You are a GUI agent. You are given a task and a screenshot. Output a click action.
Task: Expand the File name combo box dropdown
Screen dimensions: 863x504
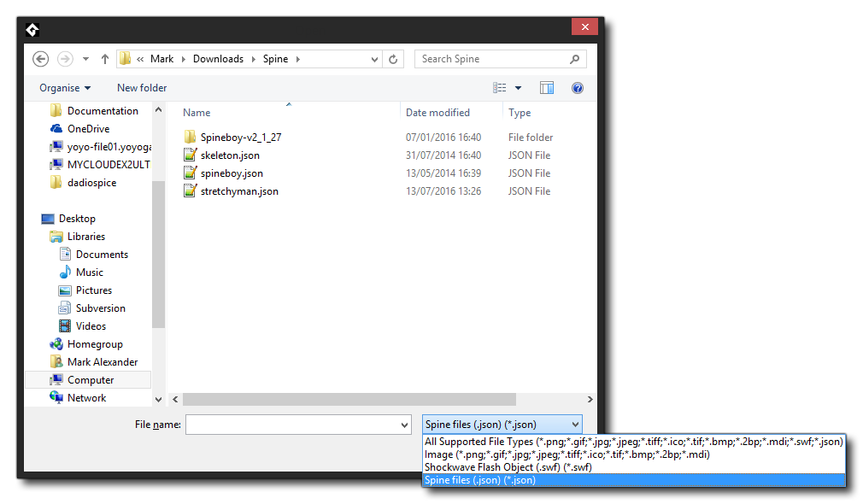(405, 425)
